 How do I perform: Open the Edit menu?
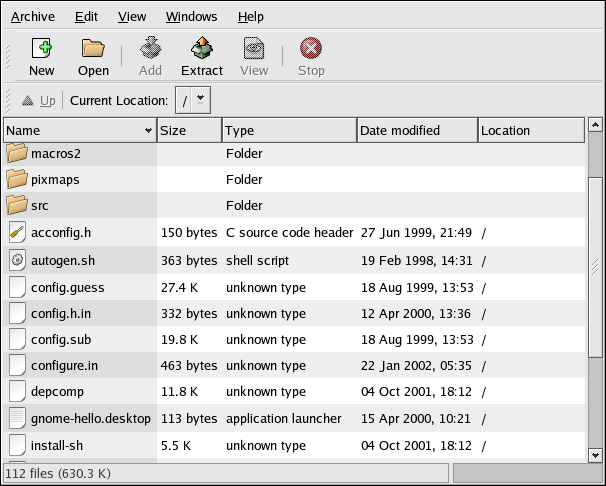click(86, 17)
